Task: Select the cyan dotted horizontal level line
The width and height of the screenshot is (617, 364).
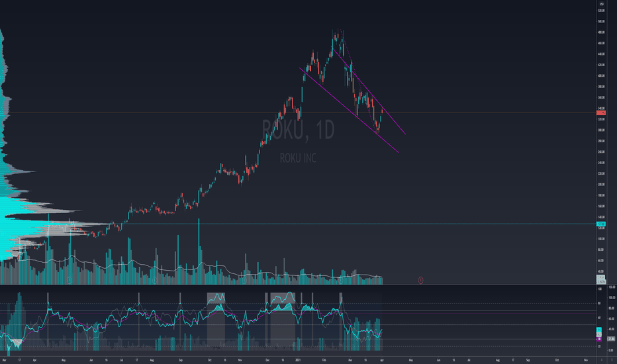Action: [299, 224]
